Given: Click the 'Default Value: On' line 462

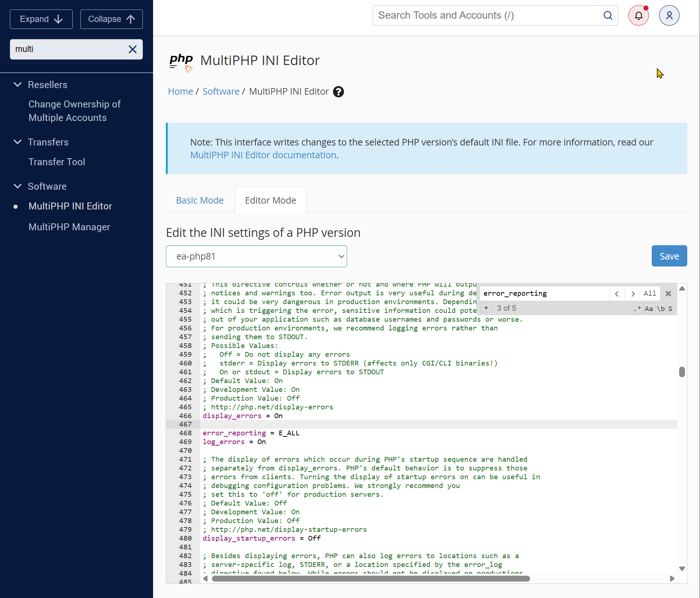Looking at the screenshot, I should (243, 381).
